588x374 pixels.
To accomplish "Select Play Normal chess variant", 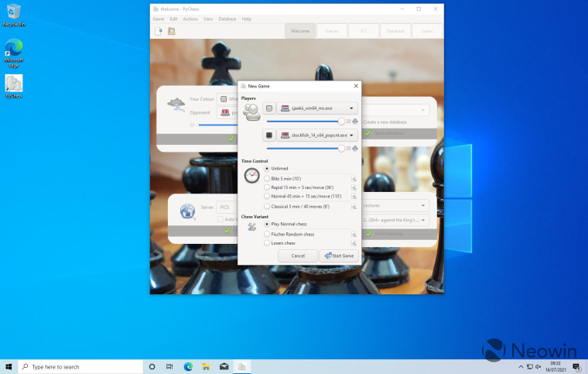I will pos(285,224).
